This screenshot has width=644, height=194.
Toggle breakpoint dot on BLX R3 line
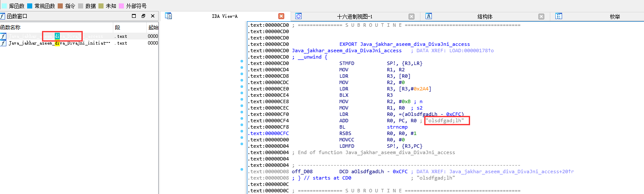coord(242,93)
